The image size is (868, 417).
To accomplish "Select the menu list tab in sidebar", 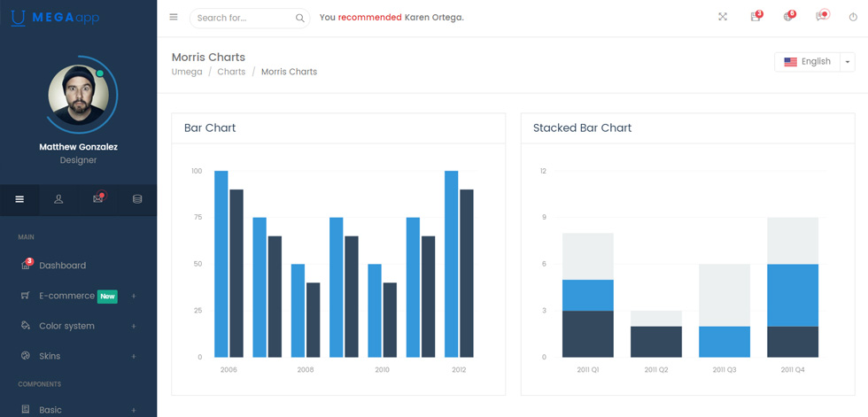I will click(x=19, y=200).
